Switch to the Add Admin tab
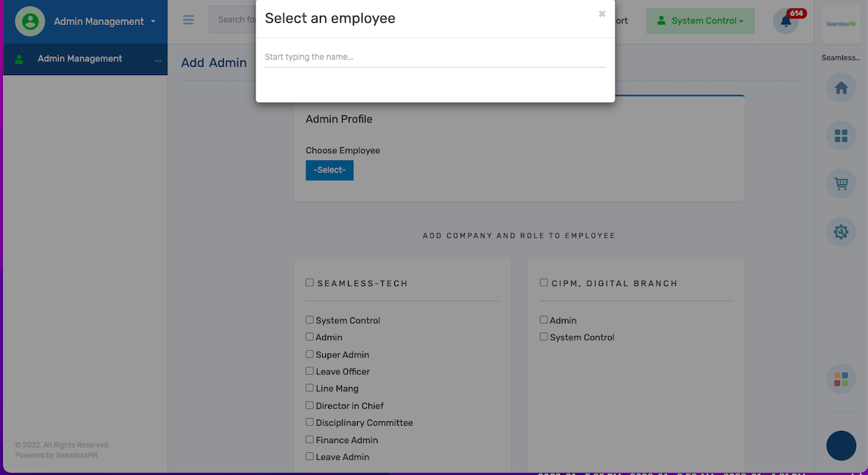The width and height of the screenshot is (868, 475). (x=214, y=62)
